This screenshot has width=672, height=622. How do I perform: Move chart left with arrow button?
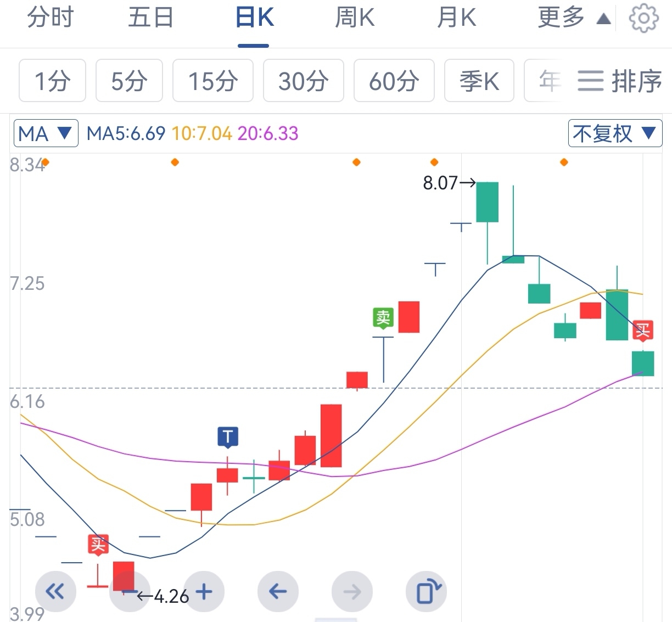pos(278,591)
